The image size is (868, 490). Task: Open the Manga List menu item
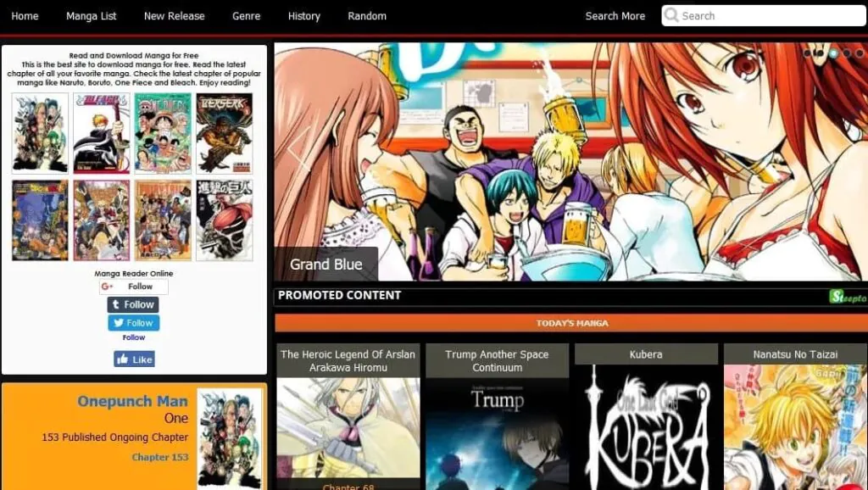(x=92, y=16)
